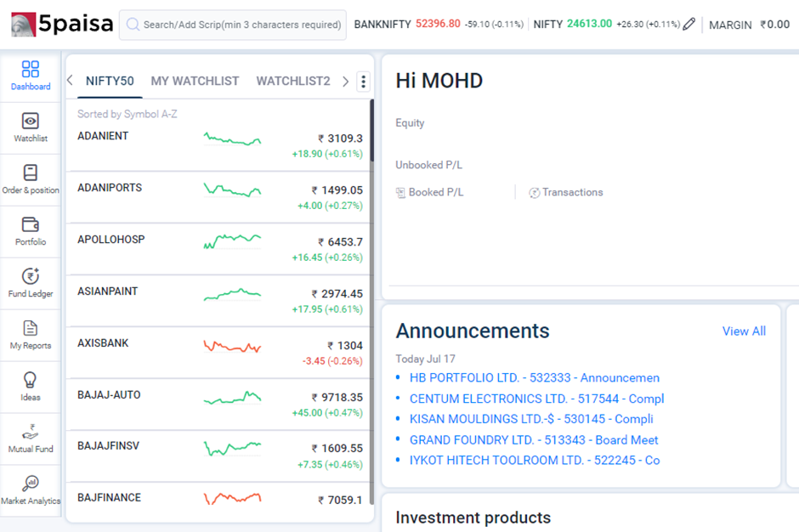Viewport: 799px width, 532px height.
Task: Open the Ideas lightbulb icon
Action: 31,380
